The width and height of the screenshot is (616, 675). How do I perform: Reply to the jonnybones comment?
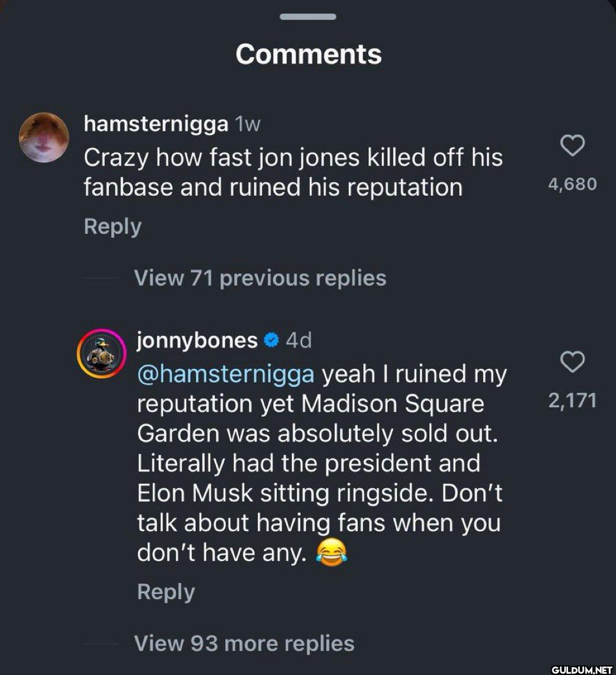(x=166, y=592)
